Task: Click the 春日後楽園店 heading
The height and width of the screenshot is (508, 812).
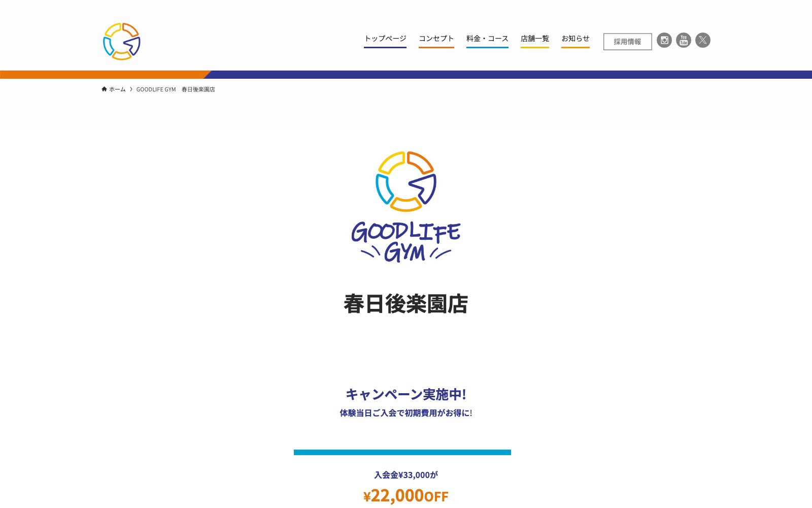Action: tap(406, 304)
